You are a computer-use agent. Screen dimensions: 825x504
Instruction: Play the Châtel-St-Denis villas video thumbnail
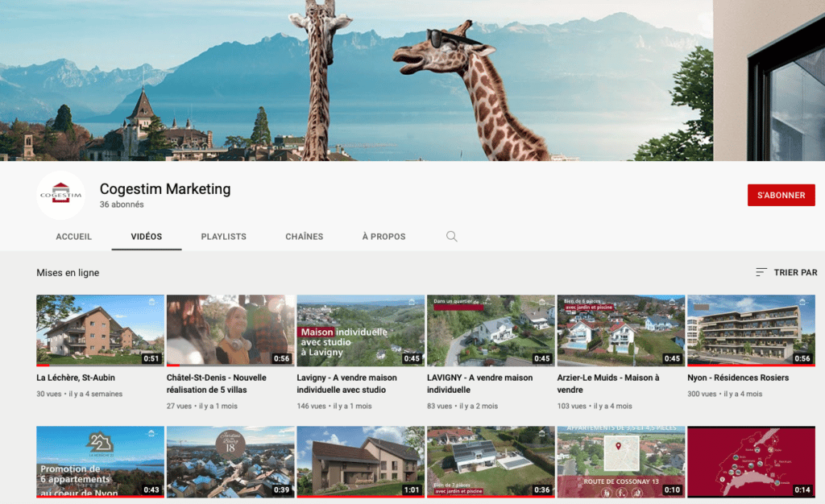tap(230, 330)
